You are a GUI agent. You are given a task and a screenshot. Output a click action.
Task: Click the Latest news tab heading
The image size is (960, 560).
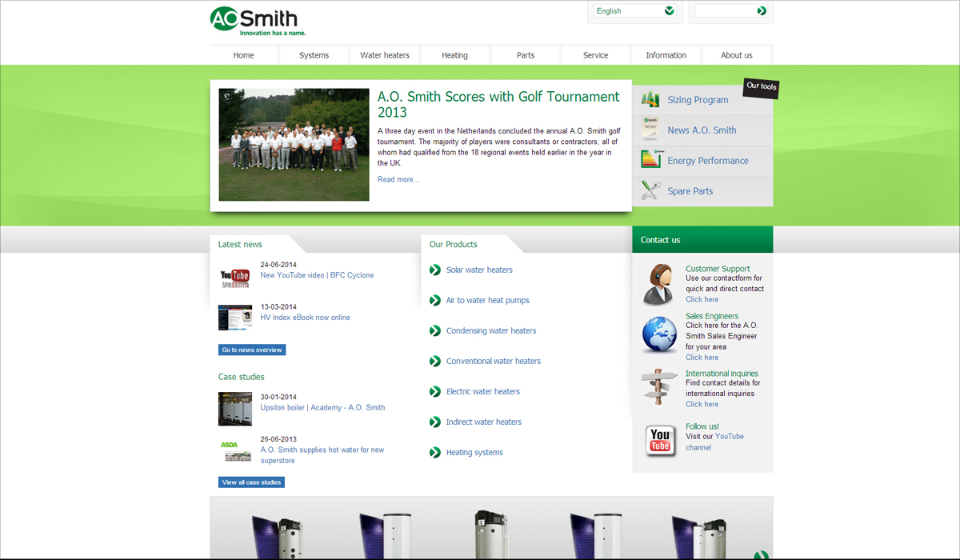click(x=240, y=245)
